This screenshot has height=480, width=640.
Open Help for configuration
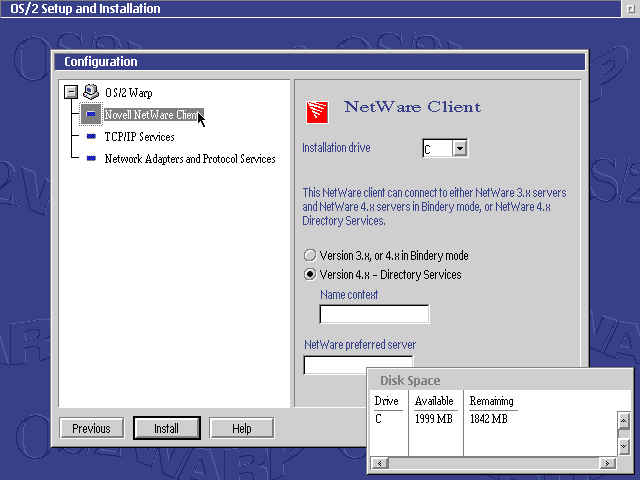tap(242, 428)
